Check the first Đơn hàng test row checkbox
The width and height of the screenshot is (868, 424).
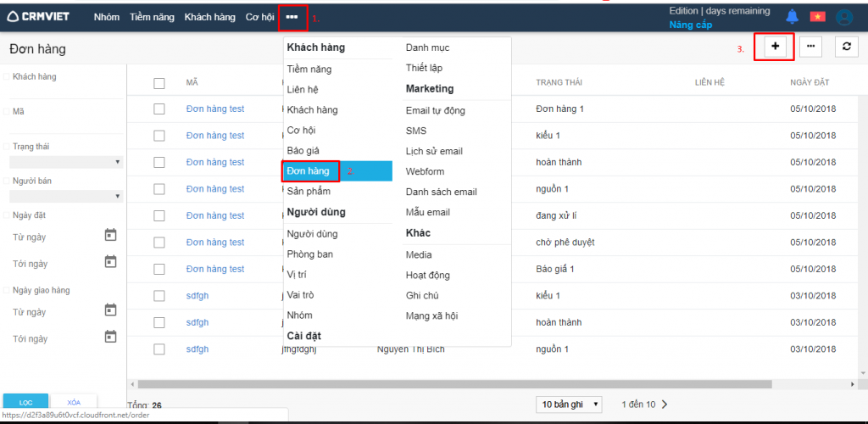click(x=159, y=109)
